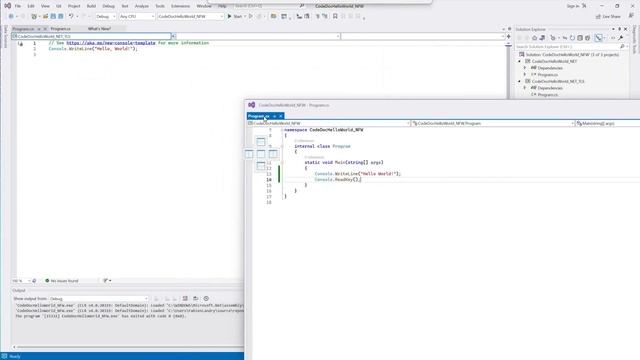Expand Program.cs under CodeDocHelloWorld_NET
Viewport: 640px width, 360px height.
[525, 75]
